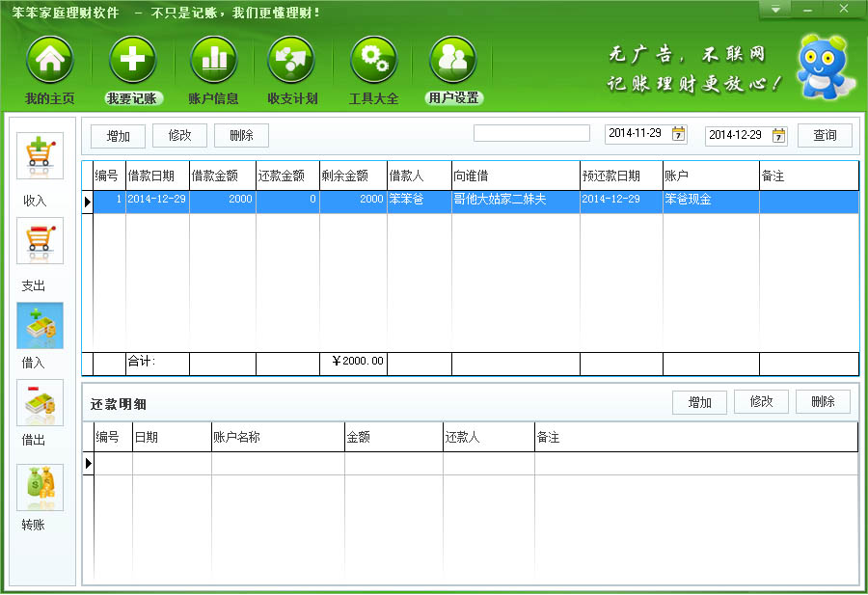Select the 支出 red cart icon

coord(40,241)
